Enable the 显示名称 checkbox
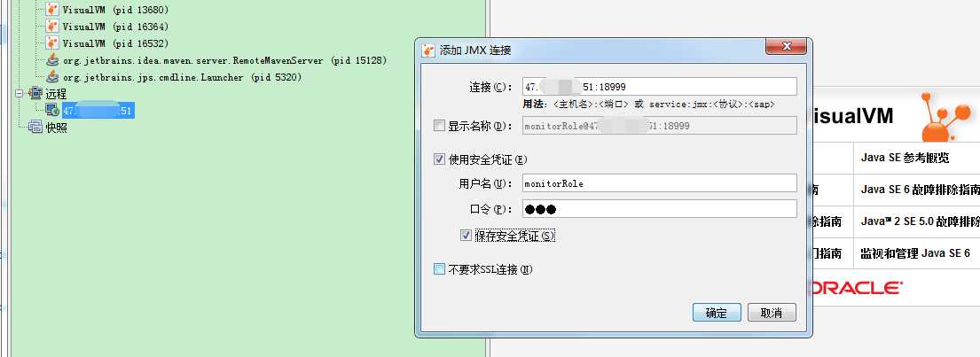The height and width of the screenshot is (357, 980). tap(439, 126)
